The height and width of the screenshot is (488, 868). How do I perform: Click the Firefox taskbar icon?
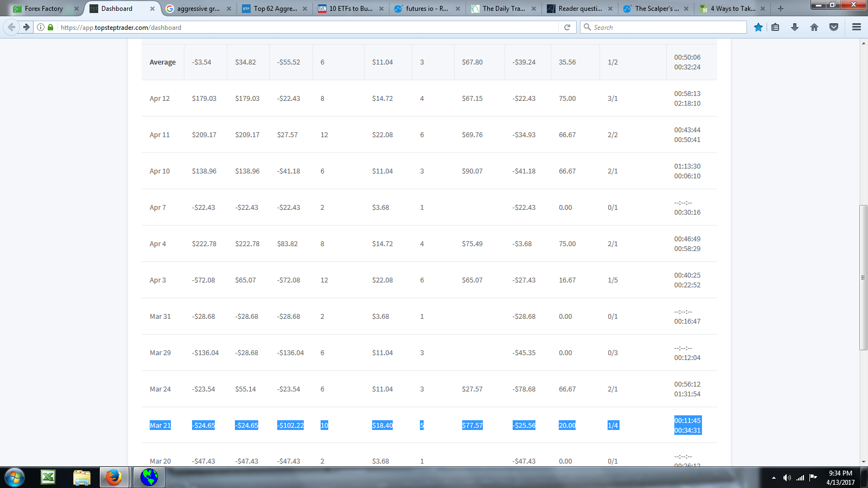coord(114,477)
